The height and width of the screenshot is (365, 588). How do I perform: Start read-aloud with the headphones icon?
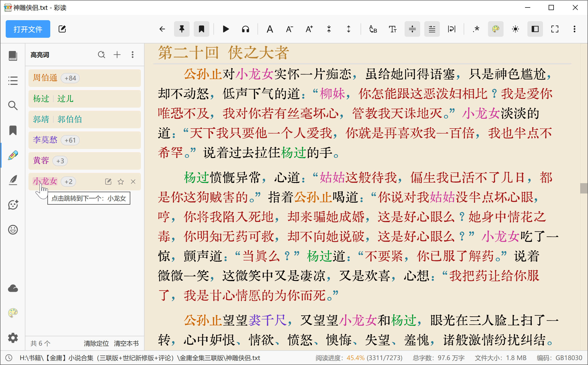(x=245, y=29)
